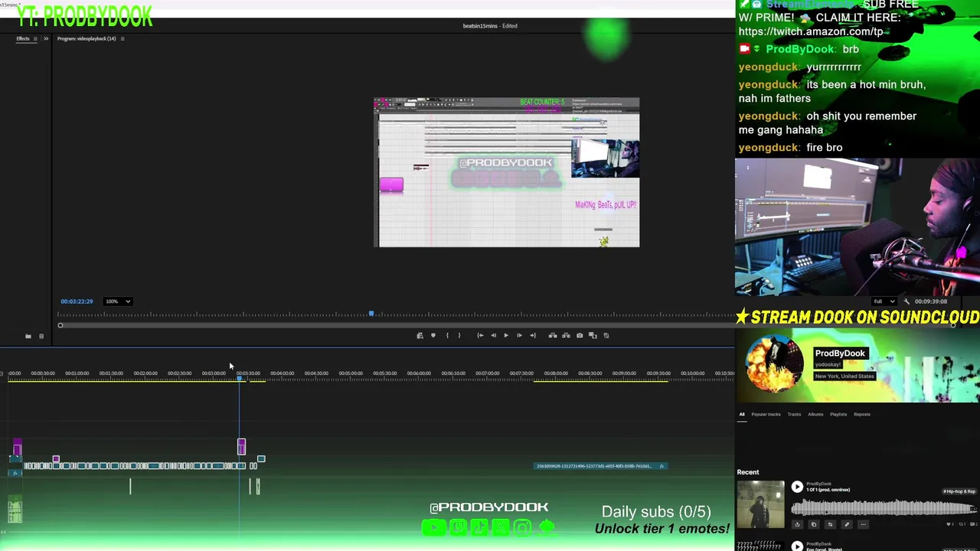Click the Lift button
Image resolution: width=980 pixels, height=551 pixels.
tap(553, 335)
